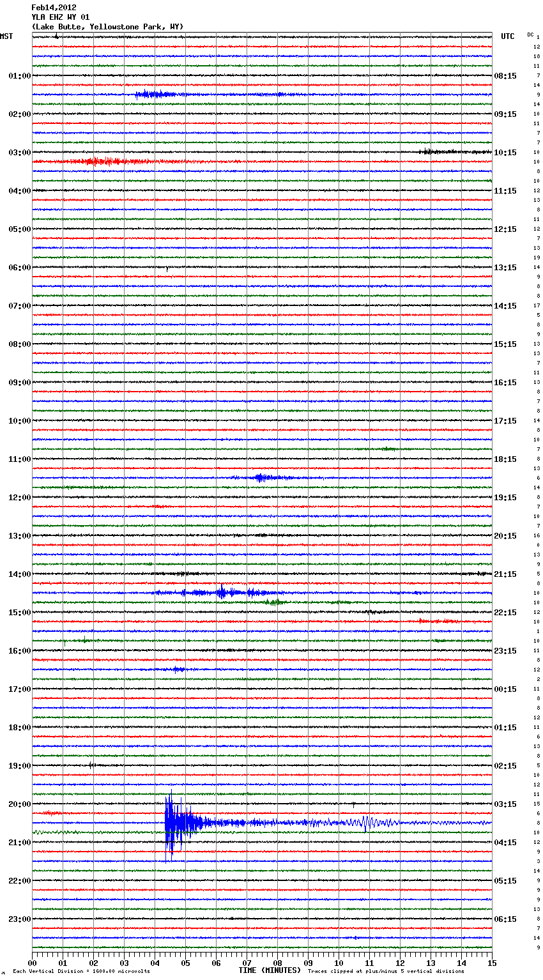Select the 12:00 MST time label
543x980 pixels.
tap(20, 498)
